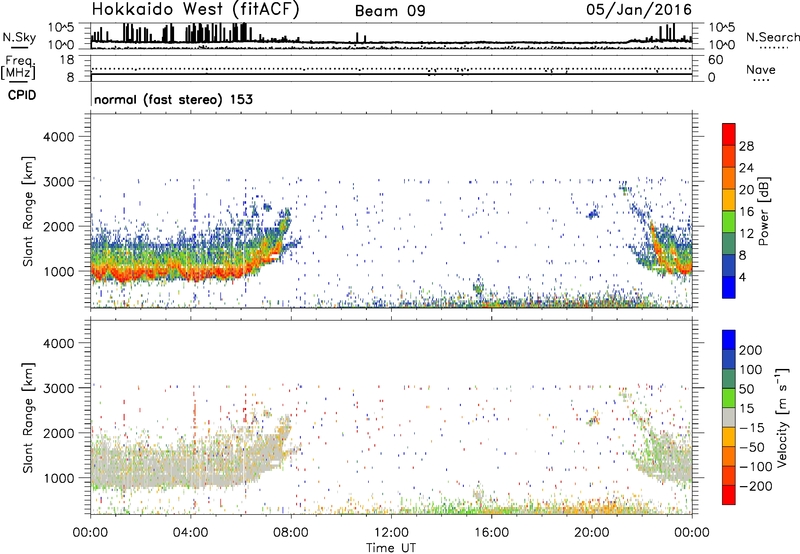Click the '16:00' time axis label

tap(491, 532)
